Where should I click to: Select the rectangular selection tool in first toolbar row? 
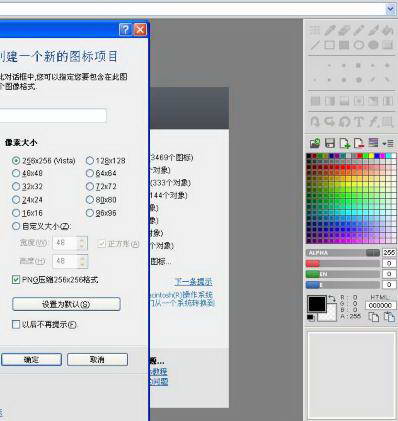click(315, 30)
